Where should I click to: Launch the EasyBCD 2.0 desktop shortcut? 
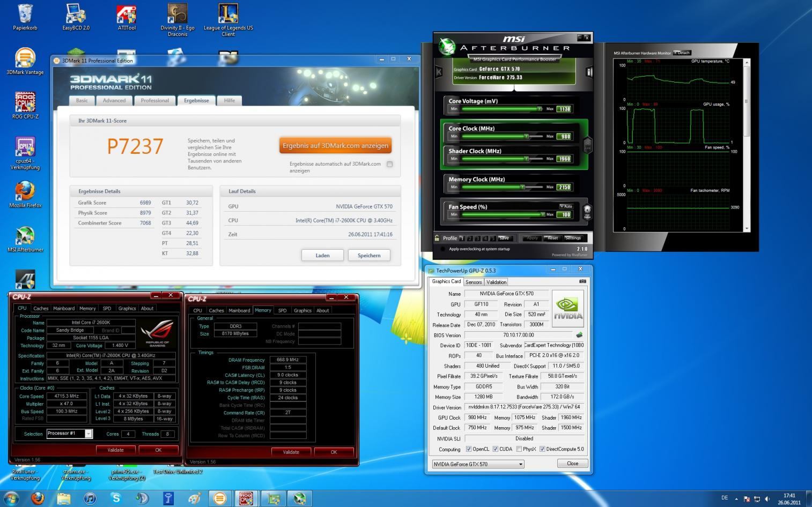tap(76, 17)
